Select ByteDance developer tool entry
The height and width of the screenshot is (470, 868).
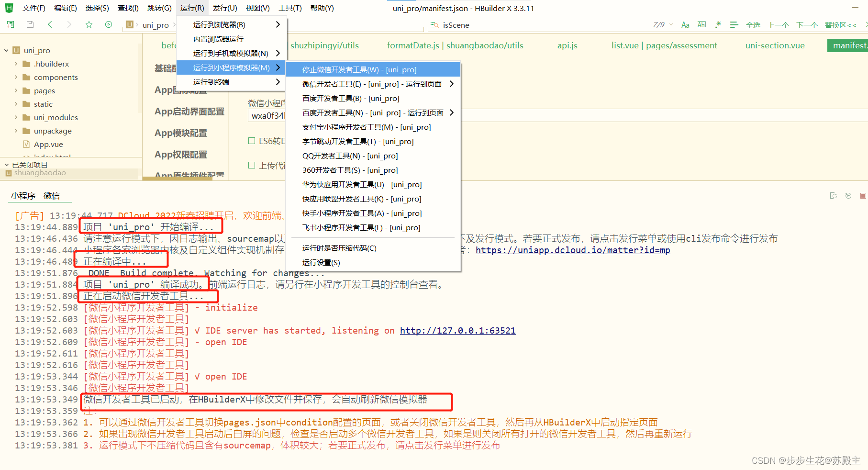click(x=373, y=141)
